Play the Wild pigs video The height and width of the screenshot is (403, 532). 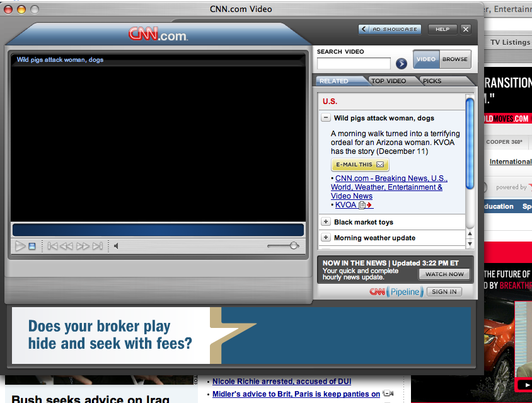(20, 246)
